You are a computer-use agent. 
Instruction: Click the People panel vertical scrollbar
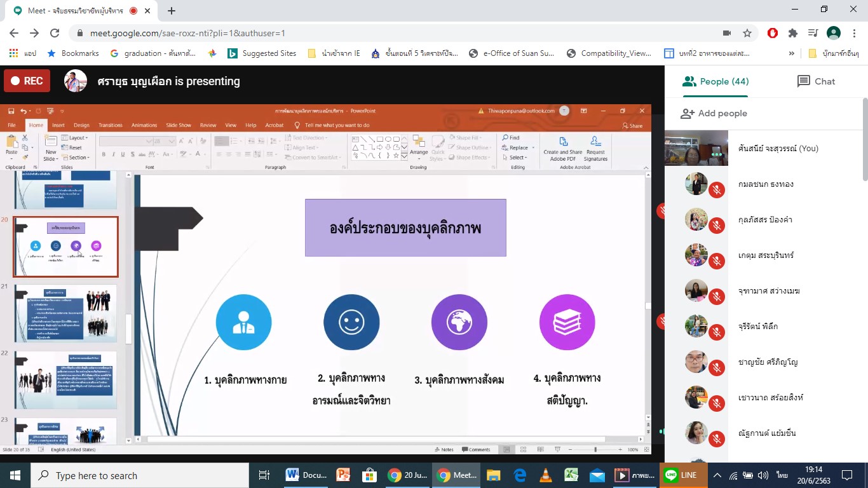(x=865, y=140)
